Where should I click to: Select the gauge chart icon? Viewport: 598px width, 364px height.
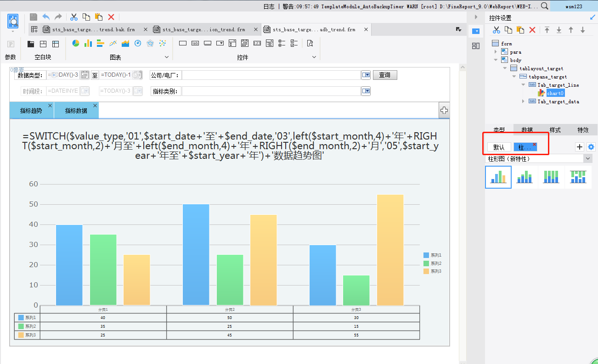[138, 44]
